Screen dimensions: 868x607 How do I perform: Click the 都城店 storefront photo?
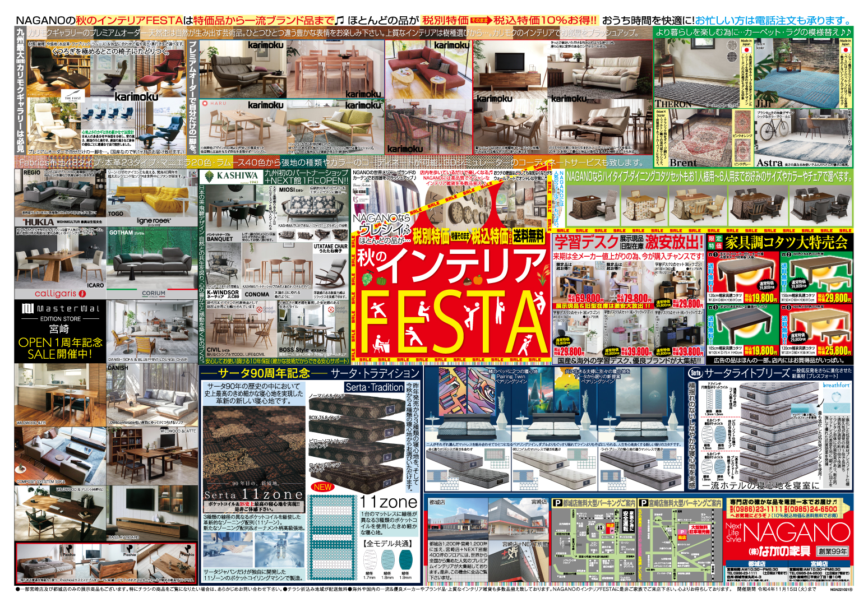click(458, 519)
